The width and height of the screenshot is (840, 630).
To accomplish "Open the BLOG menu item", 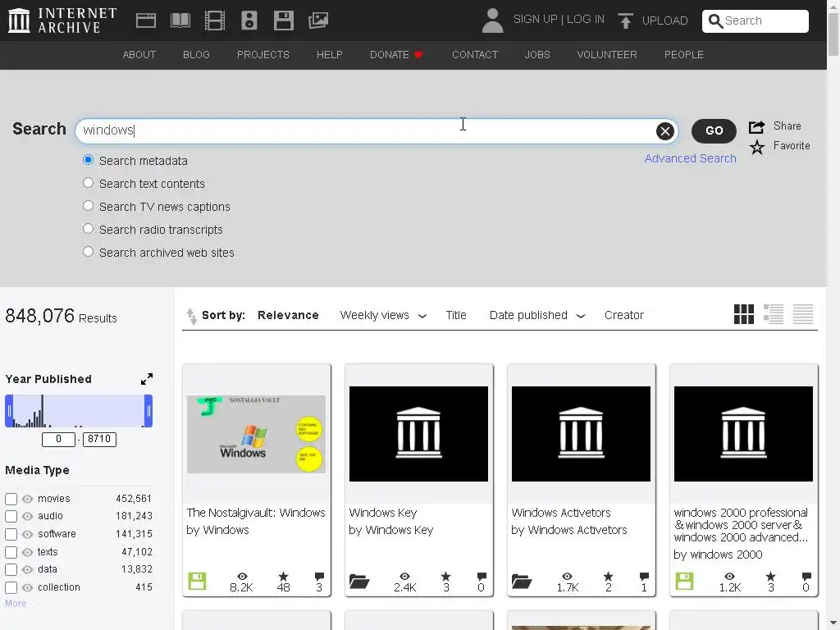I will click(196, 55).
